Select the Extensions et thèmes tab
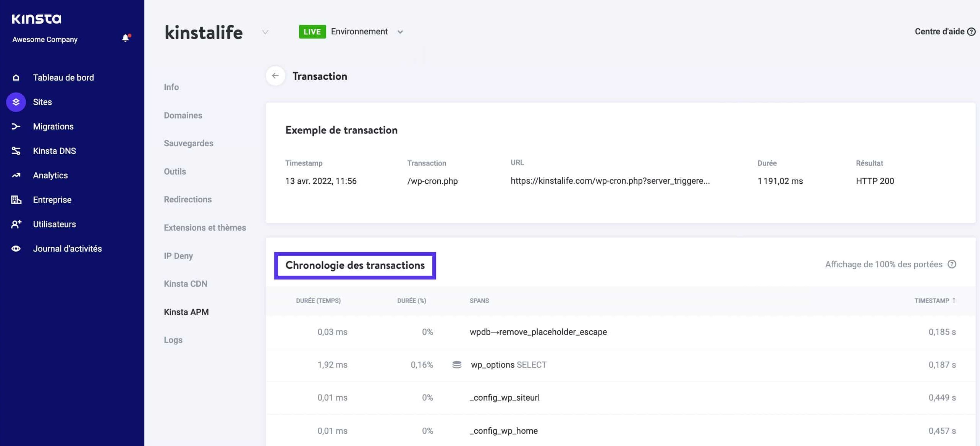 pyautogui.click(x=205, y=228)
